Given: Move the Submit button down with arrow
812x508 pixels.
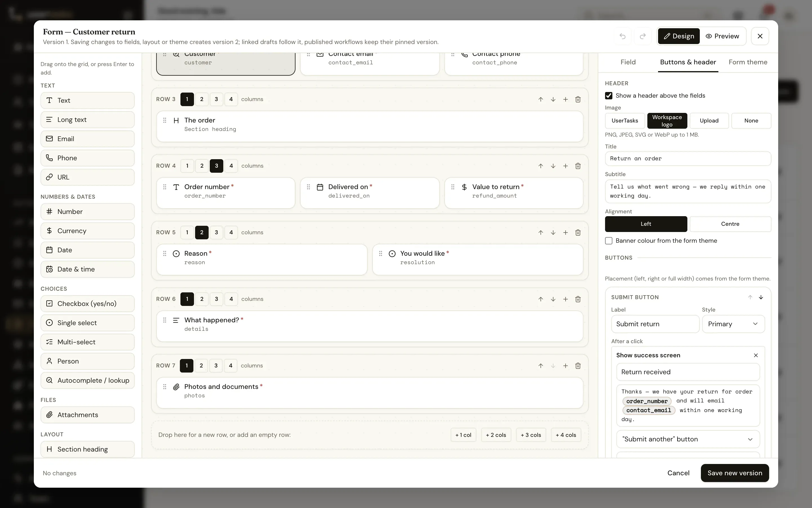Looking at the screenshot, I should pyautogui.click(x=761, y=297).
